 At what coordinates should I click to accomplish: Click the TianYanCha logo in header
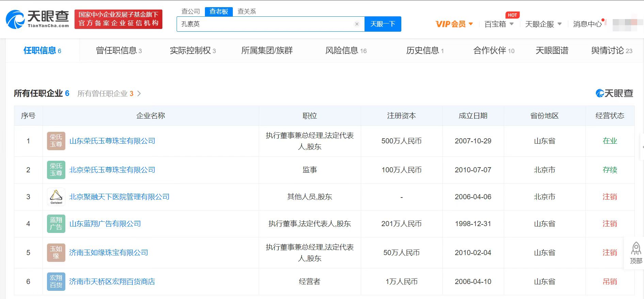[37, 19]
